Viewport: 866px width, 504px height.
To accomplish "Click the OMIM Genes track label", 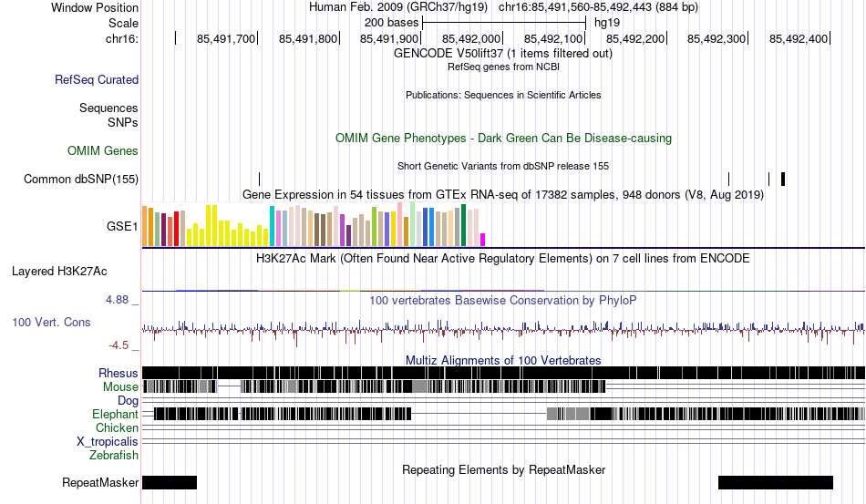I will click(103, 150).
